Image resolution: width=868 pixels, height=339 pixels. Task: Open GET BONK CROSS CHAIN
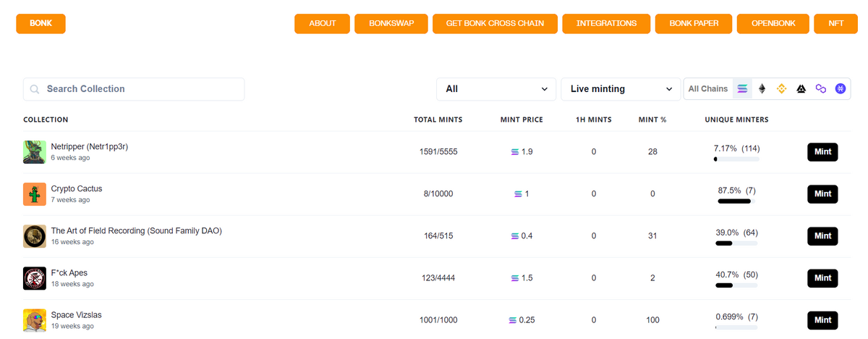[495, 23]
